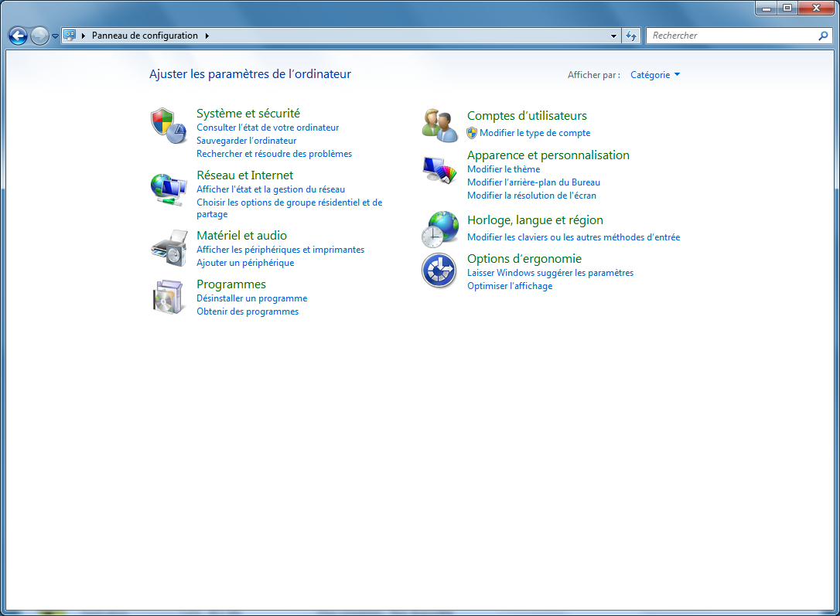Screen dimensions: 840x616
Task: Select Optimiser l'affichage link
Action: click(x=510, y=286)
